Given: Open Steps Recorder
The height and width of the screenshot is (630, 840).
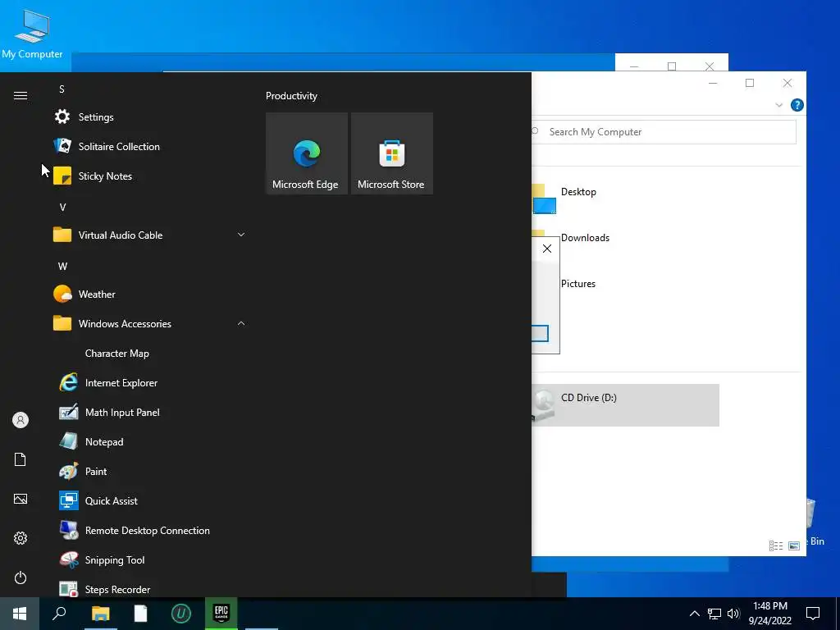Looking at the screenshot, I should pos(150,589).
